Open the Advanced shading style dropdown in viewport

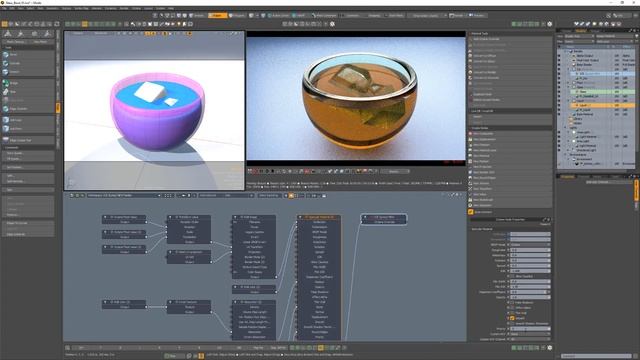101,33
